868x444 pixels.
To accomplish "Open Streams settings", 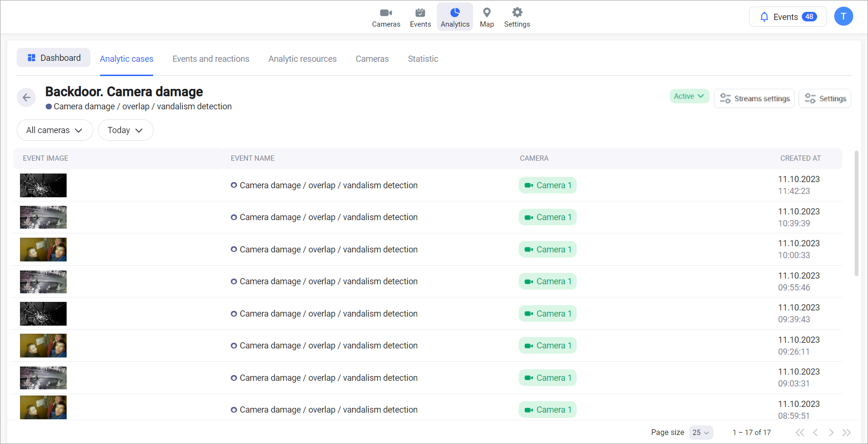I will [754, 98].
